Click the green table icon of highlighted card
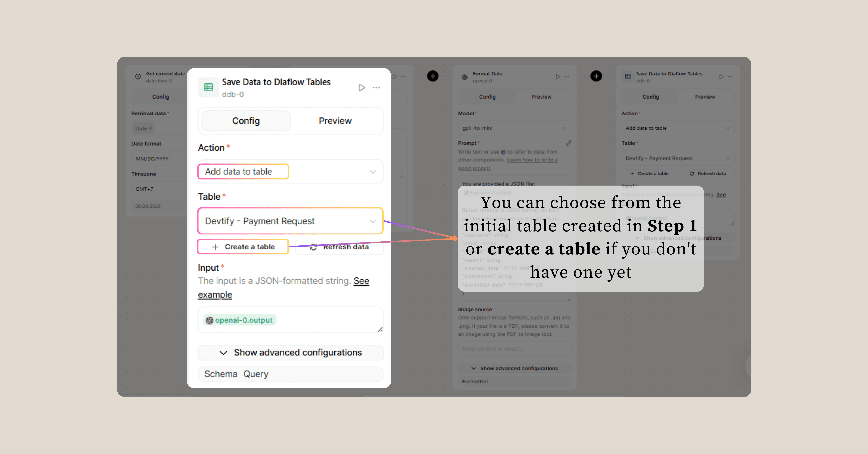 [x=208, y=87]
